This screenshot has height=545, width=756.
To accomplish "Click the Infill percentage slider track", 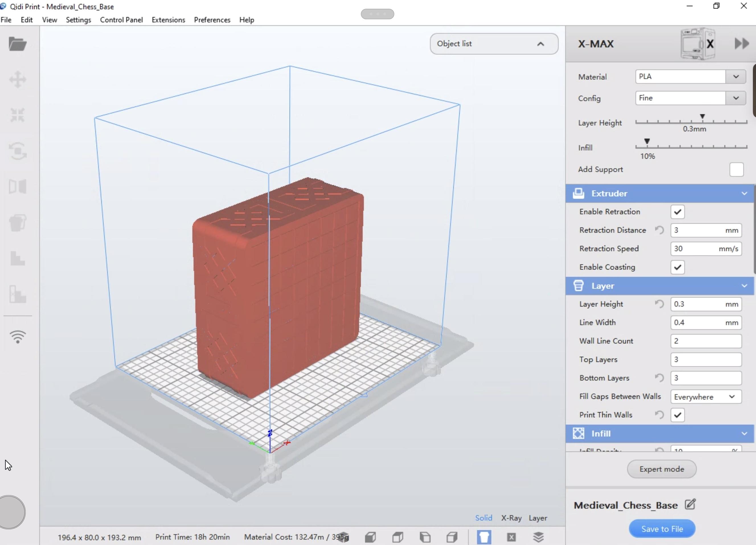I will pyautogui.click(x=691, y=147).
